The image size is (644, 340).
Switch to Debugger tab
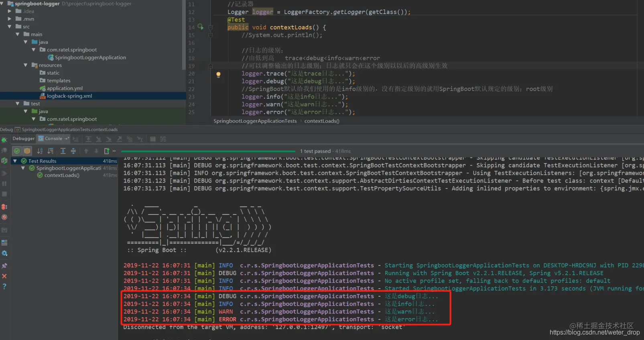pos(24,139)
